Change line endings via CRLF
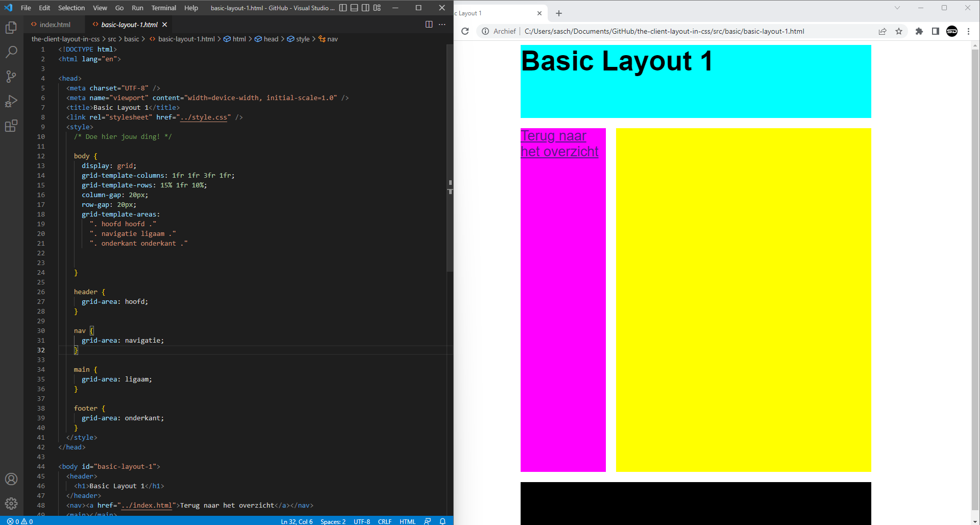This screenshot has height=525, width=980. [x=384, y=521]
